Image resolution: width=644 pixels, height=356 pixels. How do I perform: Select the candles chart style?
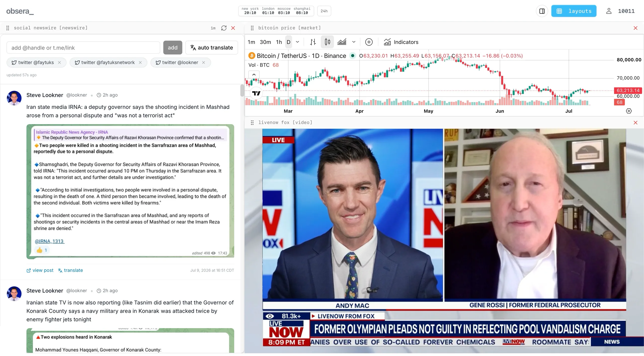(x=327, y=42)
